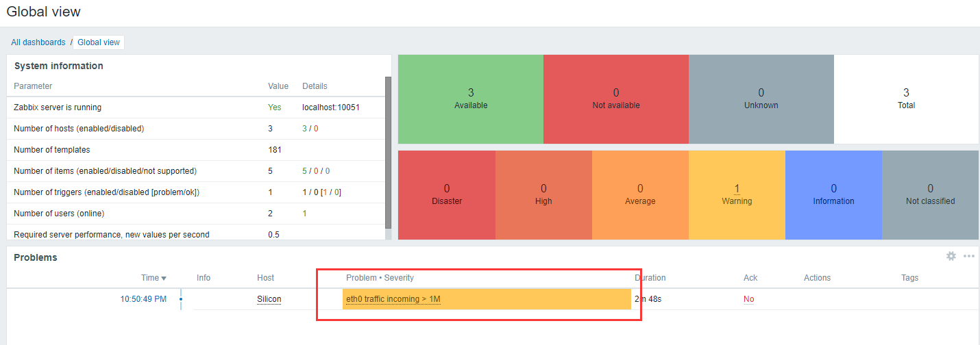This screenshot has height=345, width=980.
Task: Click the Silicon host link
Action: (x=269, y=299)
